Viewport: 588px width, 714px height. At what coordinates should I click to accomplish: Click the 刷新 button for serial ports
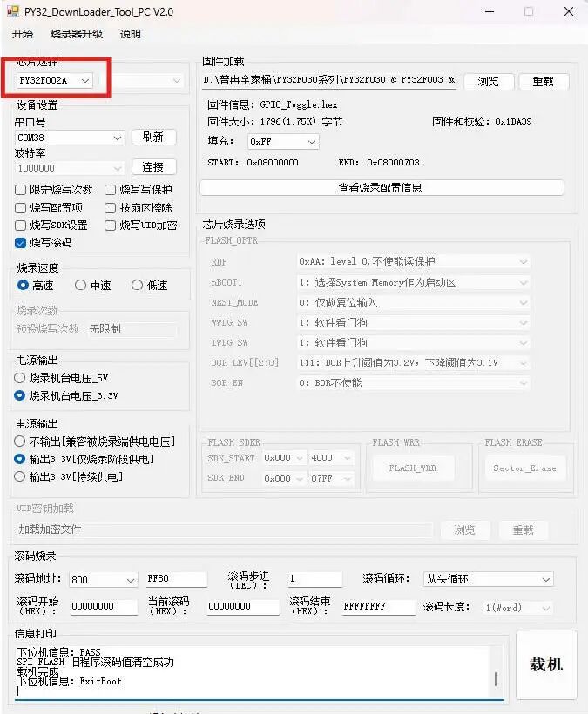(x=153, y=137)
